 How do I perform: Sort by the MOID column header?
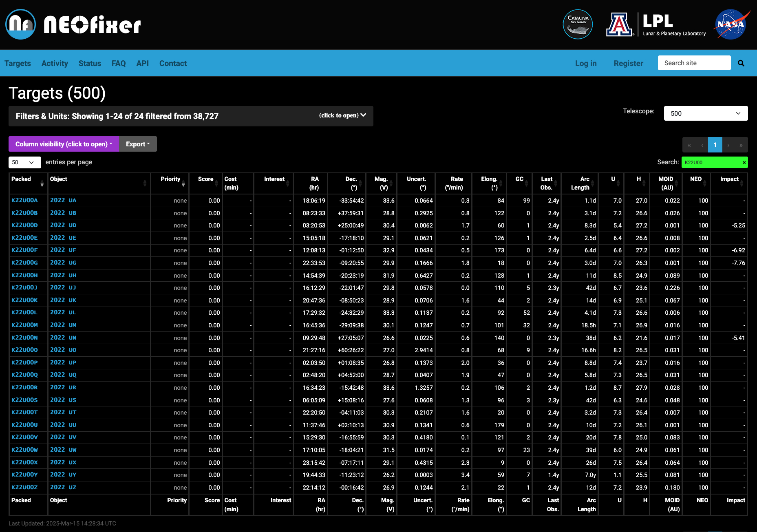(x=666, y=183)
